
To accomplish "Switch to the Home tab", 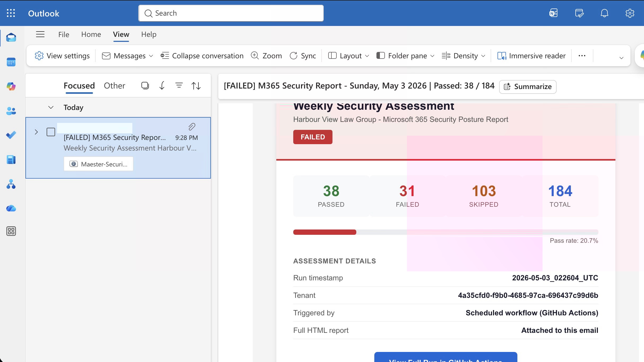I will [x=91, y=34].
